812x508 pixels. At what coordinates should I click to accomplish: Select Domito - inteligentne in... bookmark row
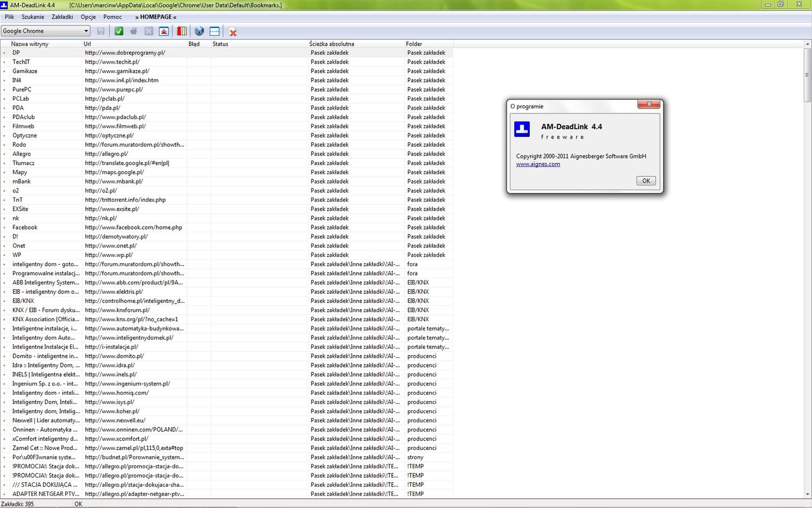tap(227, 356)
